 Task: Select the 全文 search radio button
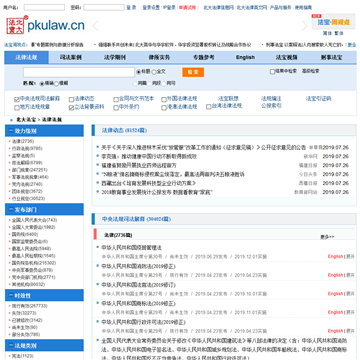pyautogui.click(x=154, y=72)
